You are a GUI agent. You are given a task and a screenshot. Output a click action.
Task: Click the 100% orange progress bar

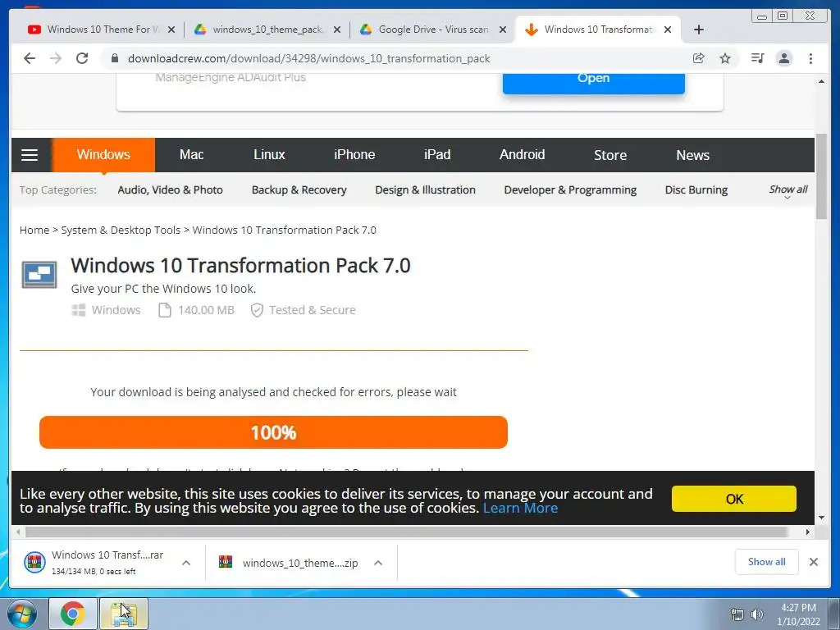tap(273, 432)
